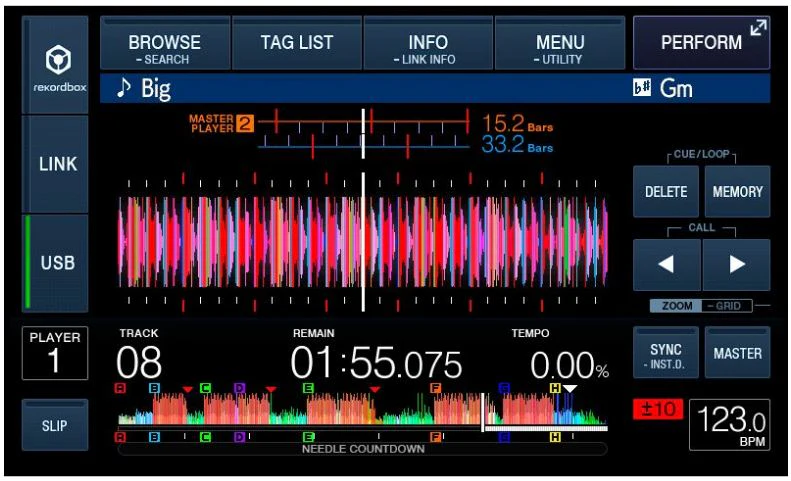Select orange hot cue F marker

[x=435, y=388]
